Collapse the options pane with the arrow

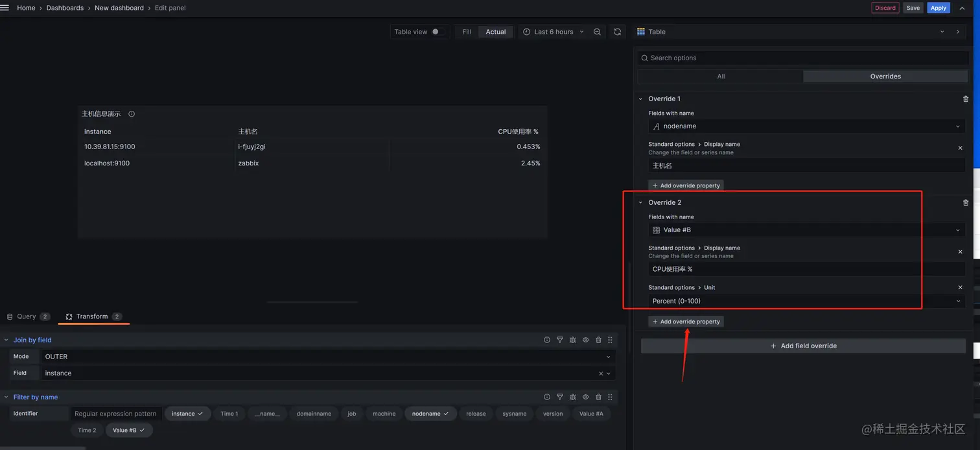tap(958, 32)
